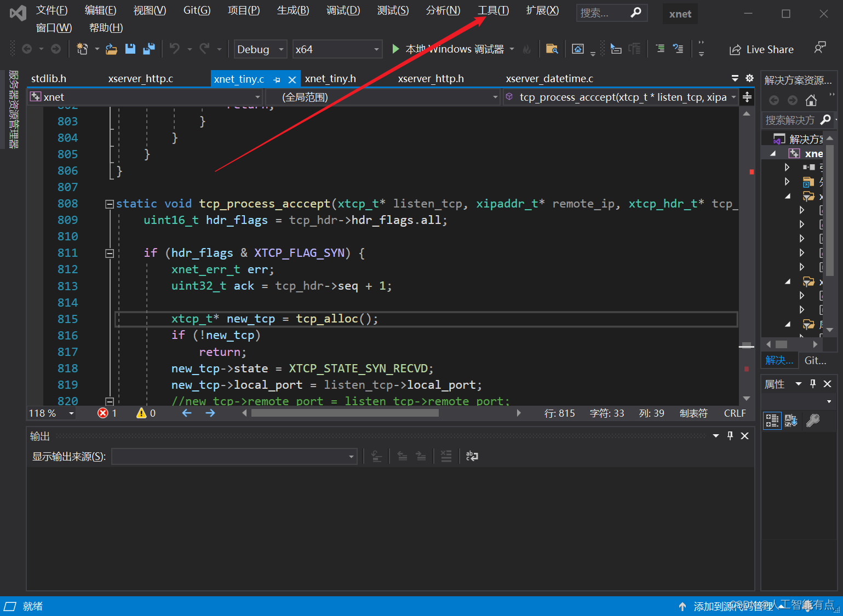Toggle word wrap in output panel

coord(472,456)
